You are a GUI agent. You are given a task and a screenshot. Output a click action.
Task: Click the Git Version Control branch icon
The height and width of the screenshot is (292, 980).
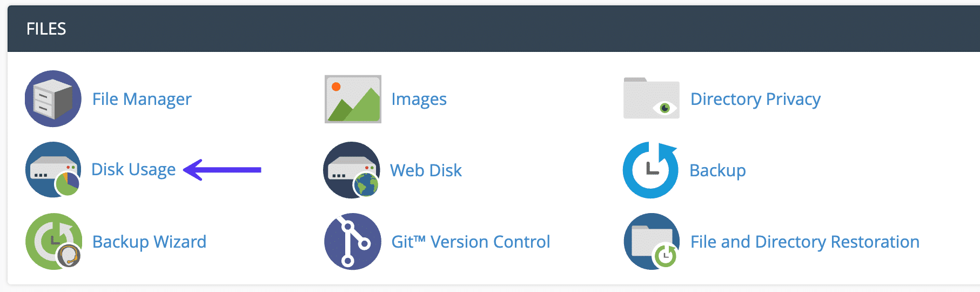pos(352,241)
